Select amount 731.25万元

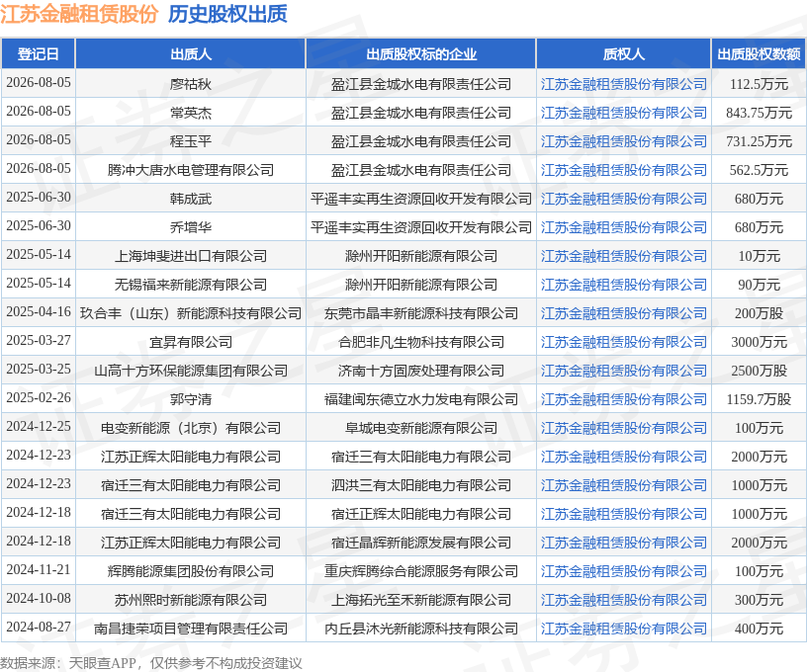click(760, 141)
